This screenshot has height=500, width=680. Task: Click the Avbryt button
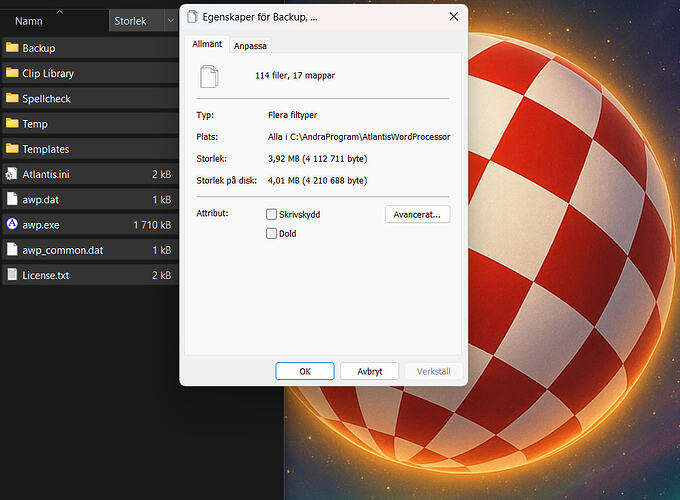tap(369, 371)
